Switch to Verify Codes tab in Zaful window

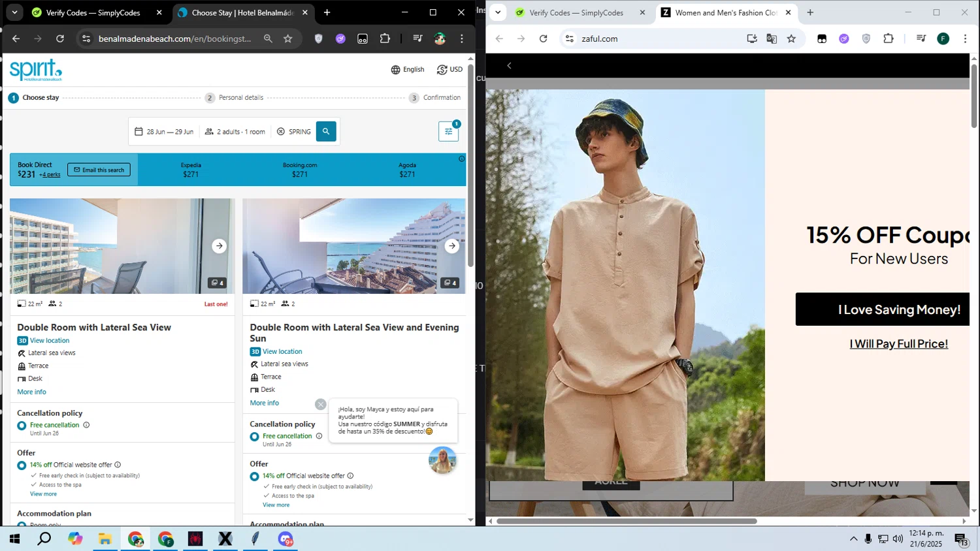click(578, 12)
